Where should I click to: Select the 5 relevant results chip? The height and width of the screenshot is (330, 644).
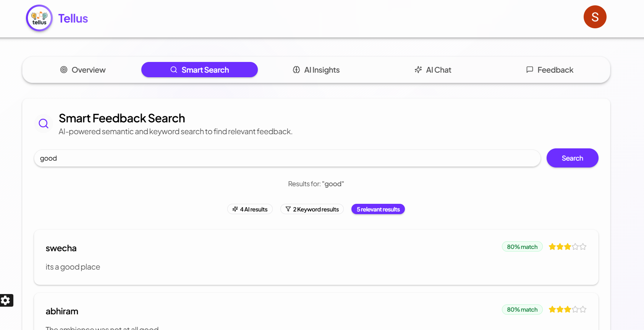[378, 209]
